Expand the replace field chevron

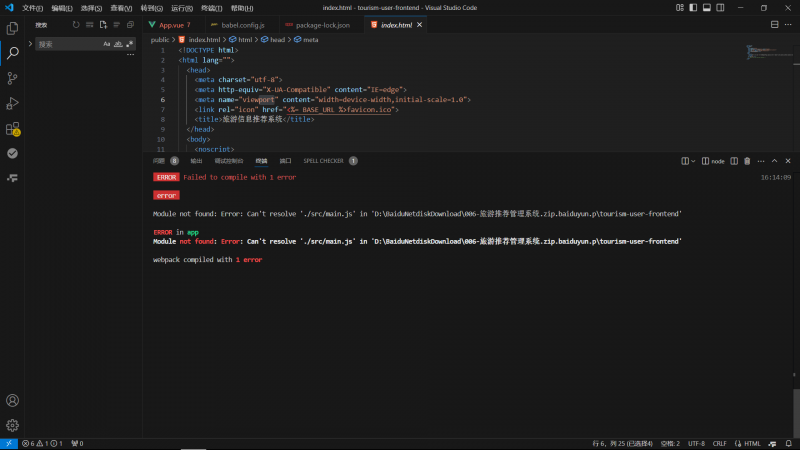(x=30, y=44)
